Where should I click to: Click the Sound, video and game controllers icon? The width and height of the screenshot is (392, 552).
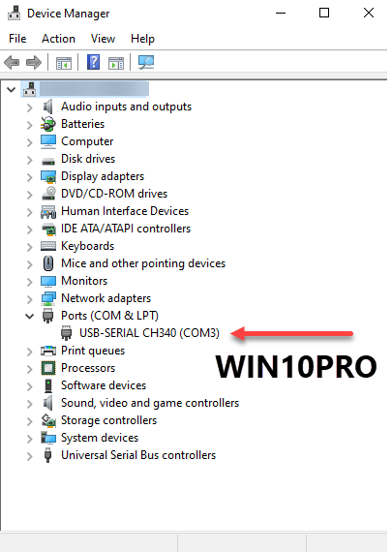[x=48, y=403]
